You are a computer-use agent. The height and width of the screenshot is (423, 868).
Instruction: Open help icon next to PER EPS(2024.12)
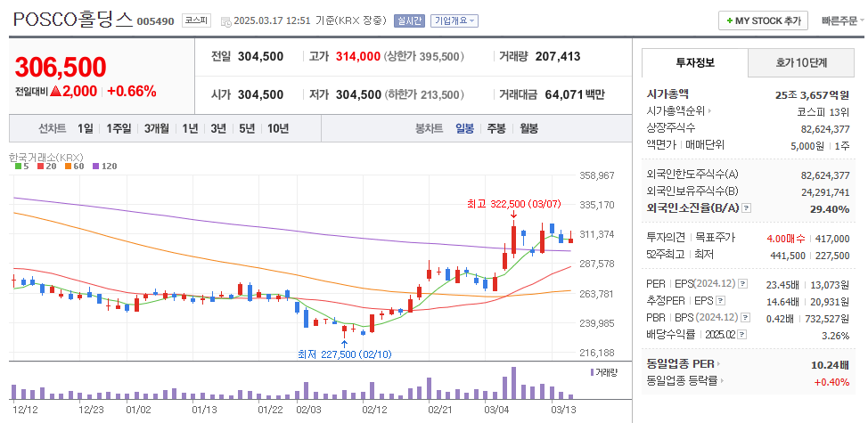[743, 284]
